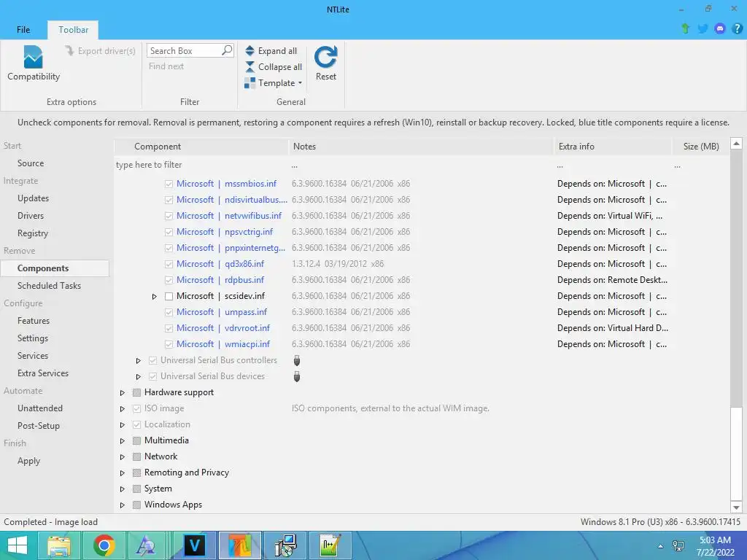Toggle qd3x86.inf checkbox
This screenshot has width=747, height=560.
click(x=169, y=264)
